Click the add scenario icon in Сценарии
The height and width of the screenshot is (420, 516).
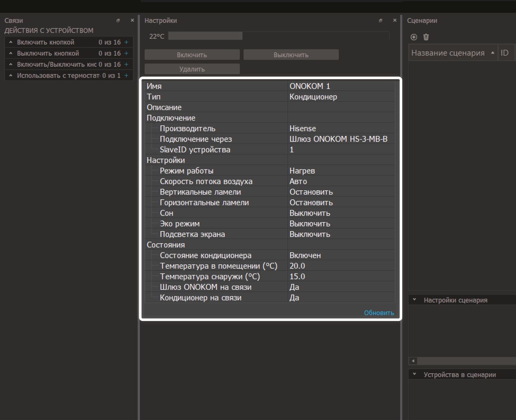coord(414,37)
